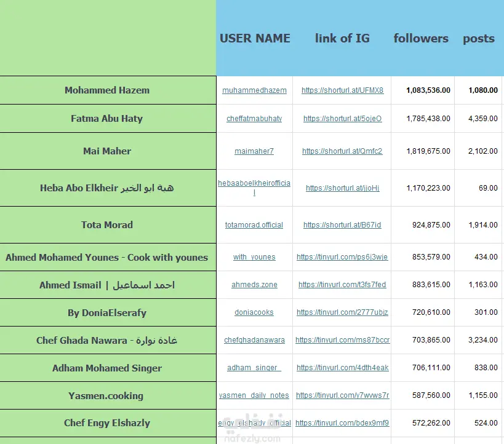Open the muhammedhazem username link

(x=254, y=90)
